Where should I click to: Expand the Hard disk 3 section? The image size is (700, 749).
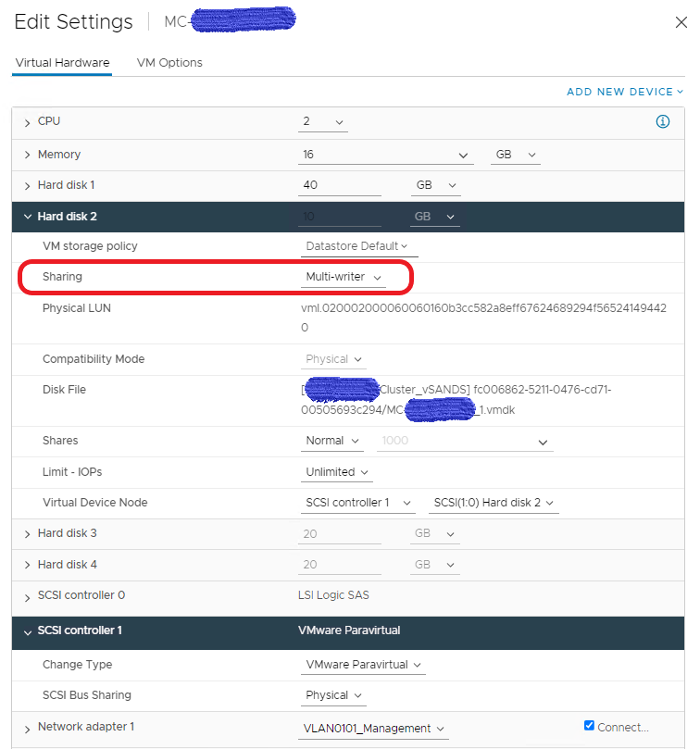27,534
